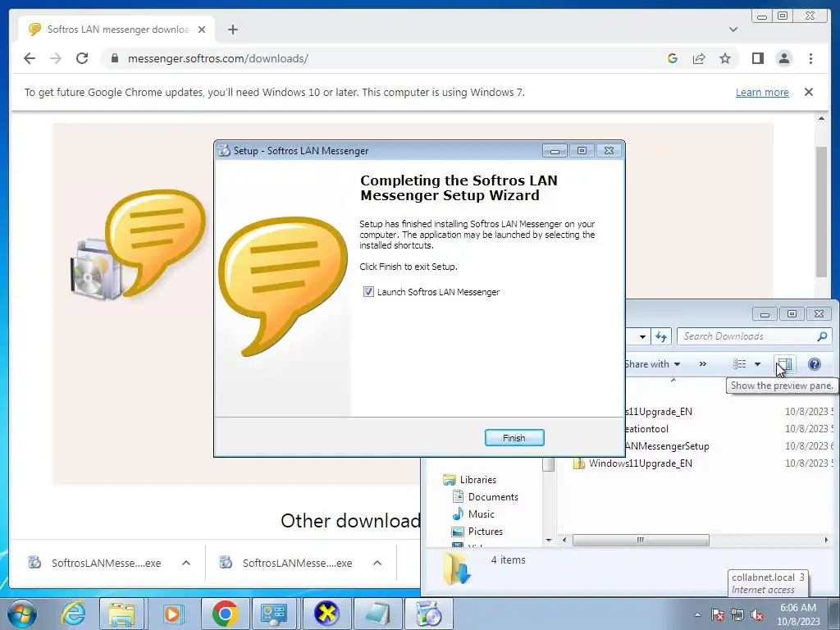The width and height of the screenshot is (840, 630).
Task: Open Windows Start menu
Action: tap(21, 614)
